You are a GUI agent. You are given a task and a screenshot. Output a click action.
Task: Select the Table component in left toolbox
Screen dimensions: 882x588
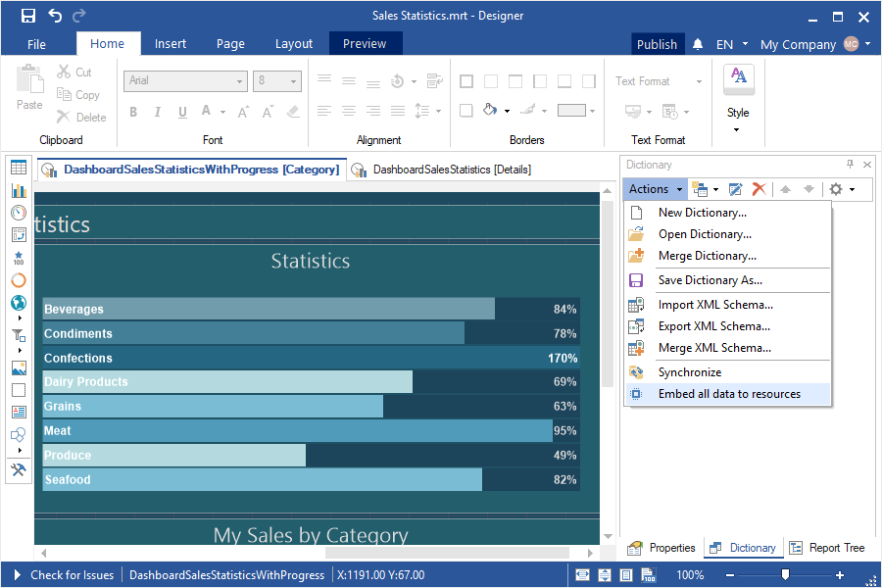[19, 168]
